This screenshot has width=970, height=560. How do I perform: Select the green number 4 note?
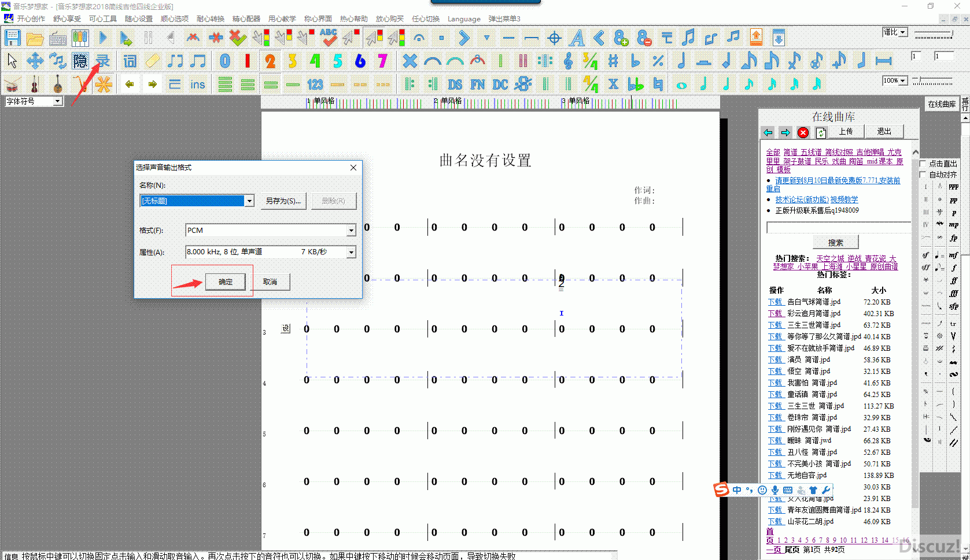click(315, 61)
